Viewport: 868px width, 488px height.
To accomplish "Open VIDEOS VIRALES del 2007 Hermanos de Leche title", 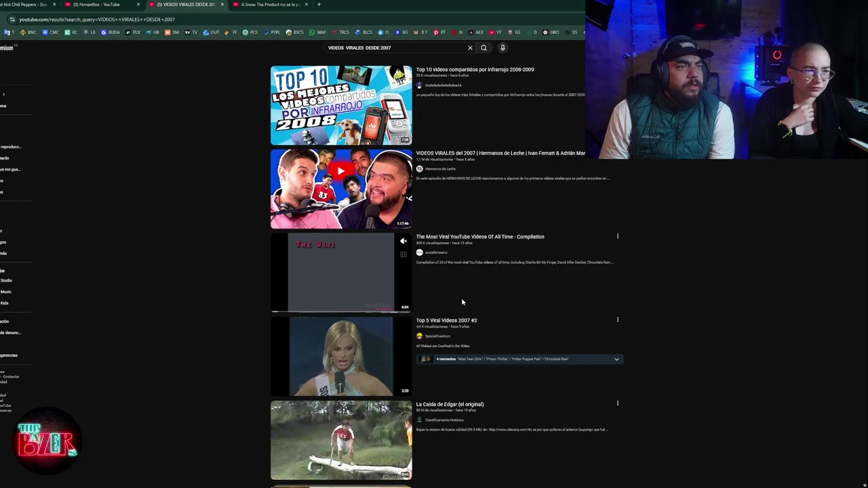I will 500,153.
